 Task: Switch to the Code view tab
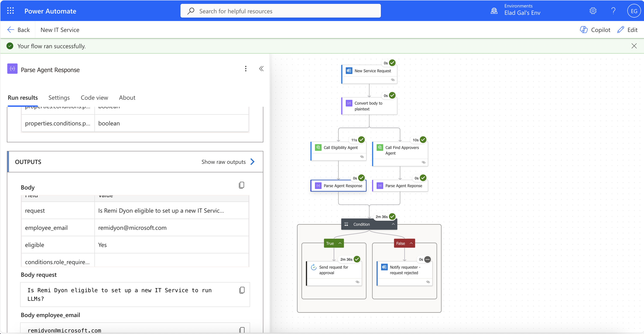(x=94, y=97)
